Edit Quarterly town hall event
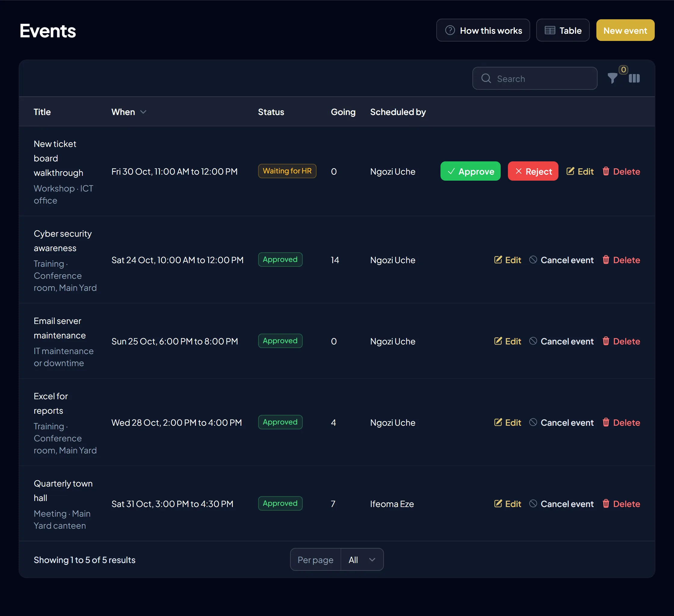 507,504
